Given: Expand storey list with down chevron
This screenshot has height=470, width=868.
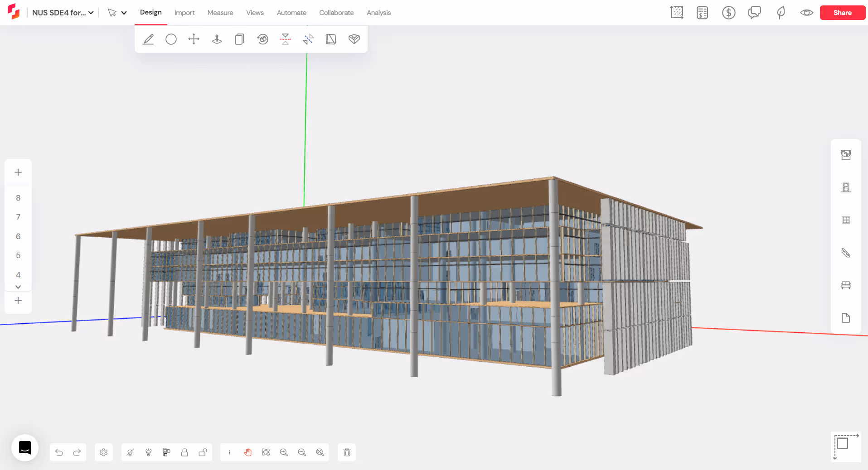Looking at the screenshot, I should (x=18, y=287).
